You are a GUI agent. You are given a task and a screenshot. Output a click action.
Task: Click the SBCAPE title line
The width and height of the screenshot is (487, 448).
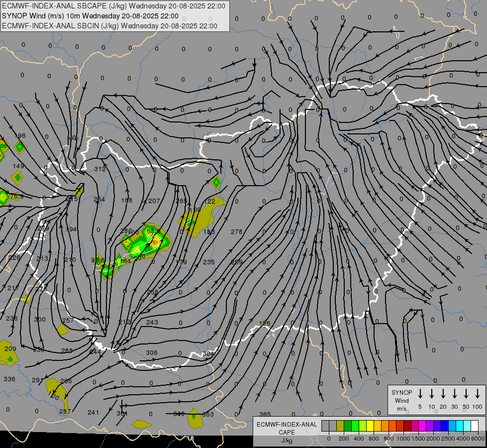point(113,6)
